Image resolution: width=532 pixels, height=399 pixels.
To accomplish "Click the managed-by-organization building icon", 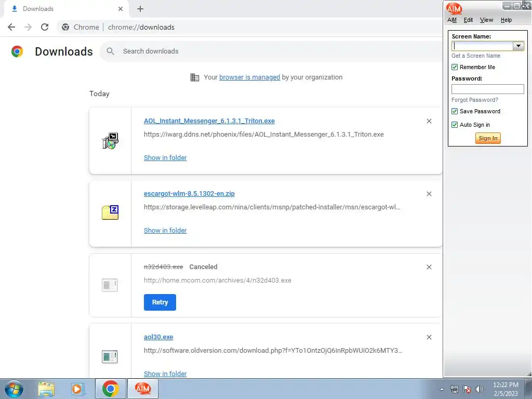I will tap(195, 77).
